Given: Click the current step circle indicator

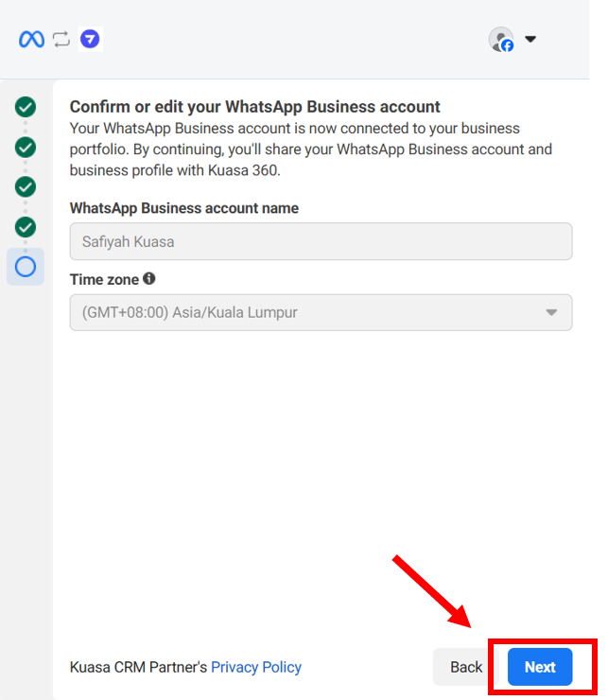Looking at the screenshot, I should pos(26,267).
